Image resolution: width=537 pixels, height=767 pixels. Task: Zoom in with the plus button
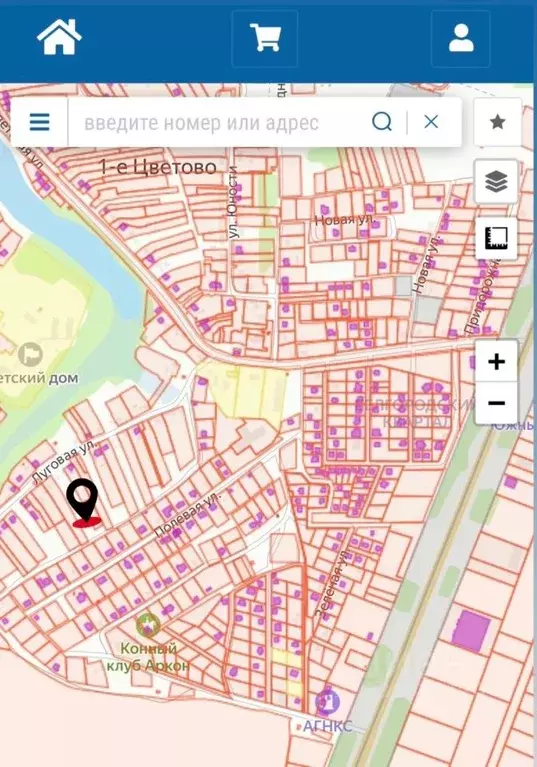[x=496, y=361]
